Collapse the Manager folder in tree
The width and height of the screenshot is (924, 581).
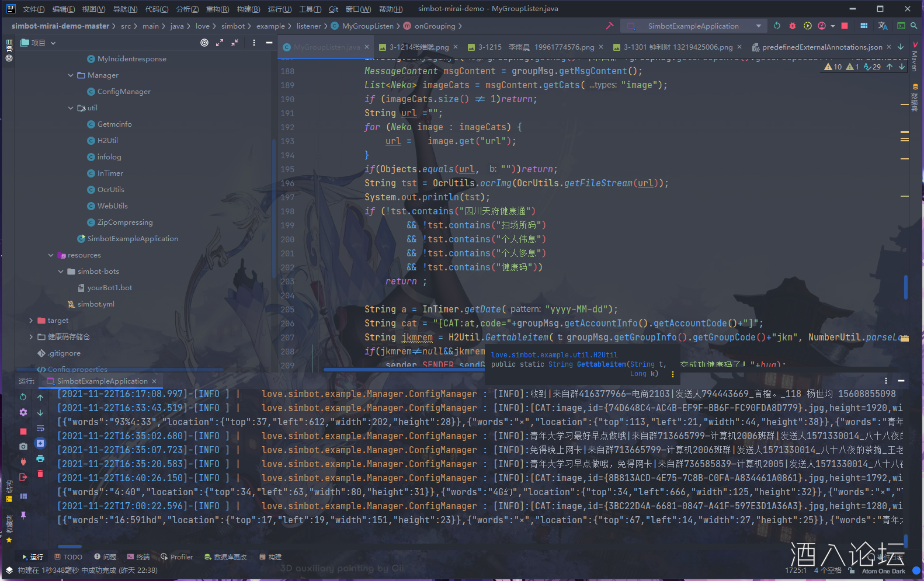[x=71, y=75]
